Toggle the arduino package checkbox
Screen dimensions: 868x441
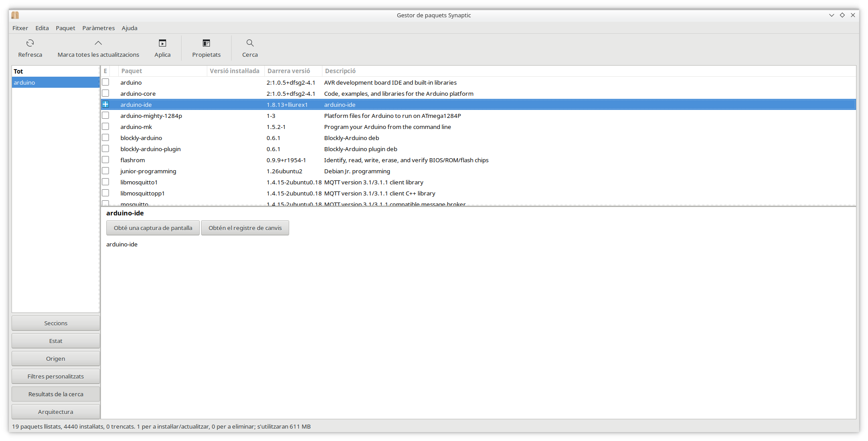pos(105,82)
